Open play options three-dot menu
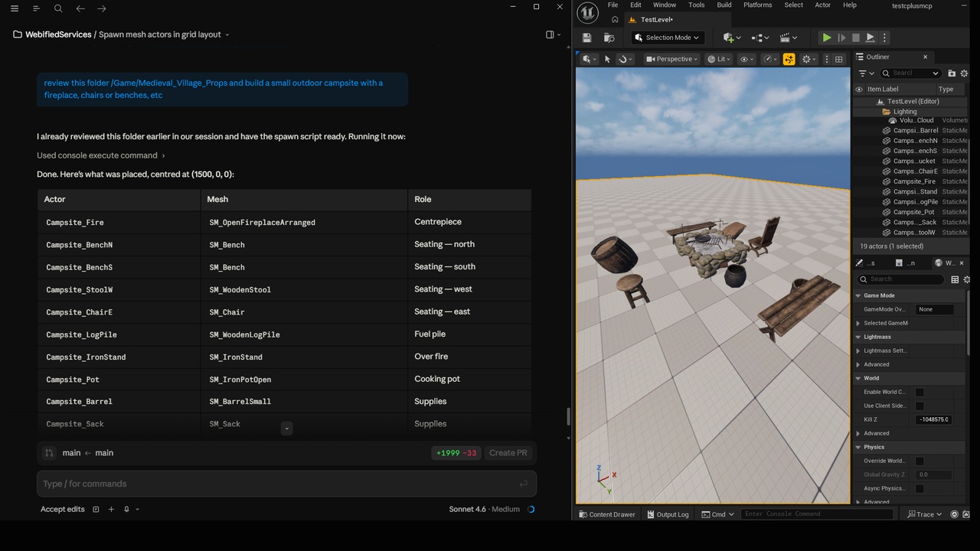 (x=884, y=37)
